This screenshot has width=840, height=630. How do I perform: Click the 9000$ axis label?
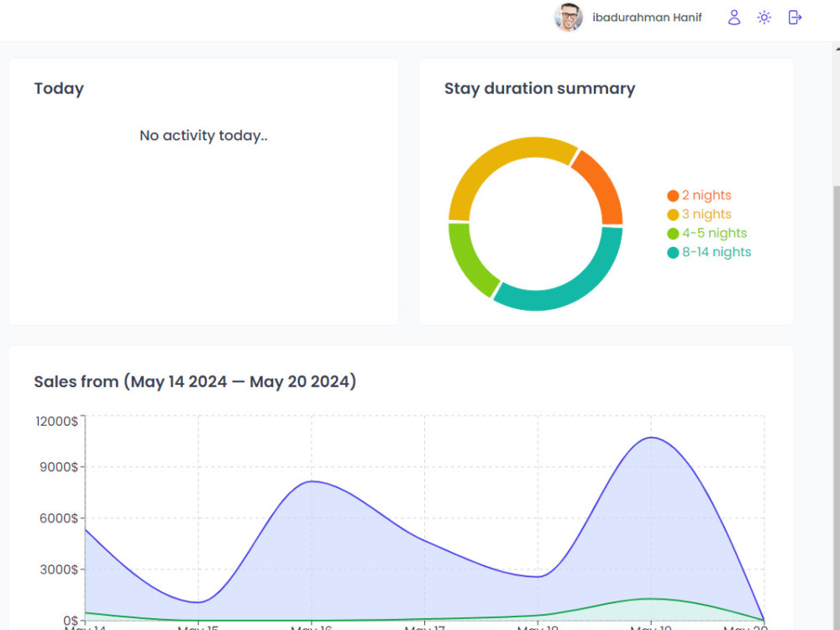(59, 467)
